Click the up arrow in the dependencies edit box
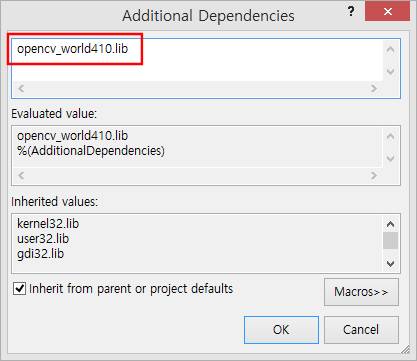 [390, 50]
